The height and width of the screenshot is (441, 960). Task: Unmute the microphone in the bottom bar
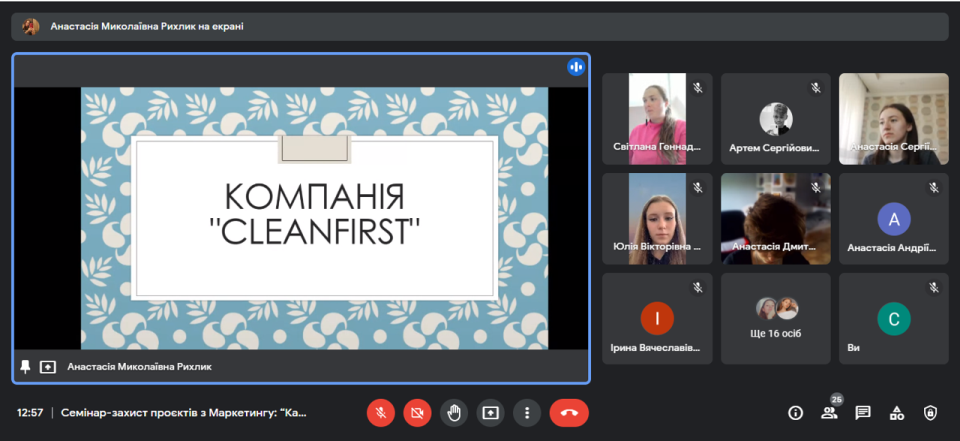(x=380, y=412)
